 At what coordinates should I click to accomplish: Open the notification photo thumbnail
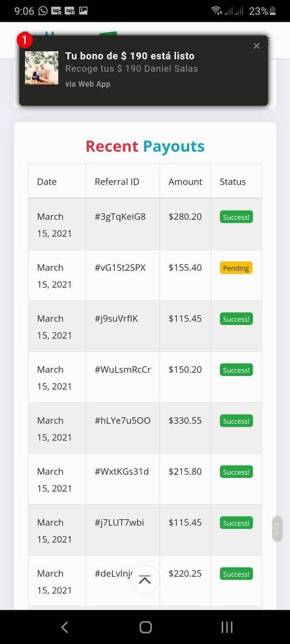coord(41,68)
